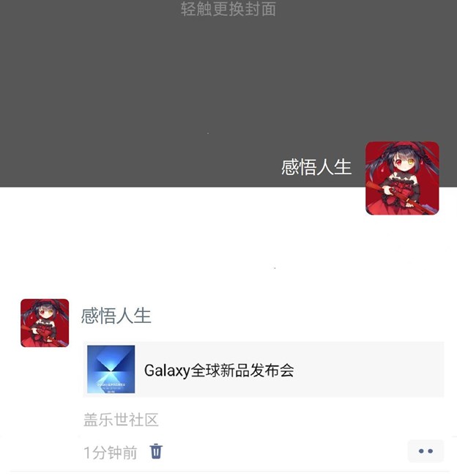
Task: Visit the Galaxy launch event shared article
Action: tap(264, 369)
